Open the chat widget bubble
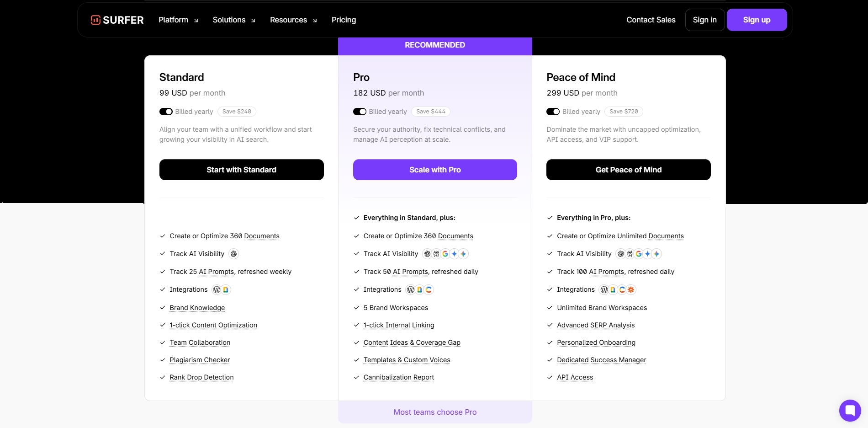The image size is (868, 428). point(850,410)
